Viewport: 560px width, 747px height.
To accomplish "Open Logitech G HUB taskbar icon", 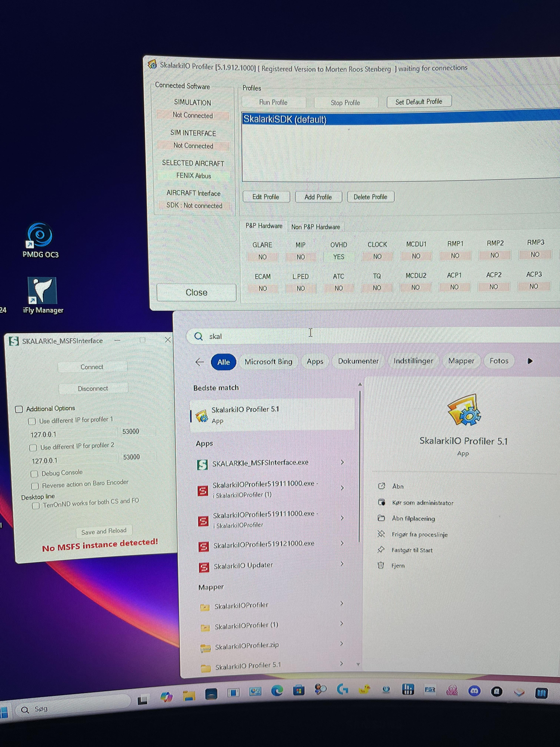I will (342, 689).
